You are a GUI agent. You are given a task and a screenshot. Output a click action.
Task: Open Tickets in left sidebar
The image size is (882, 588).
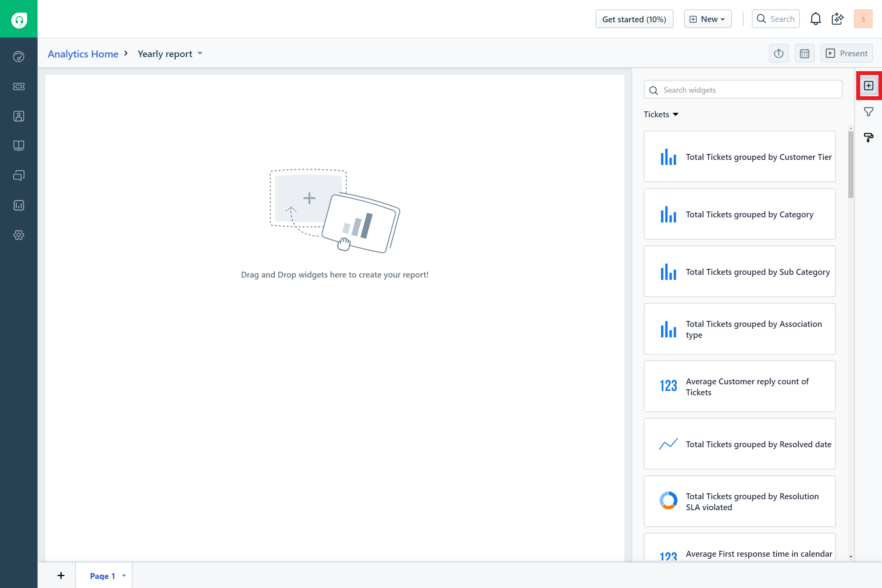pos(19,86)
